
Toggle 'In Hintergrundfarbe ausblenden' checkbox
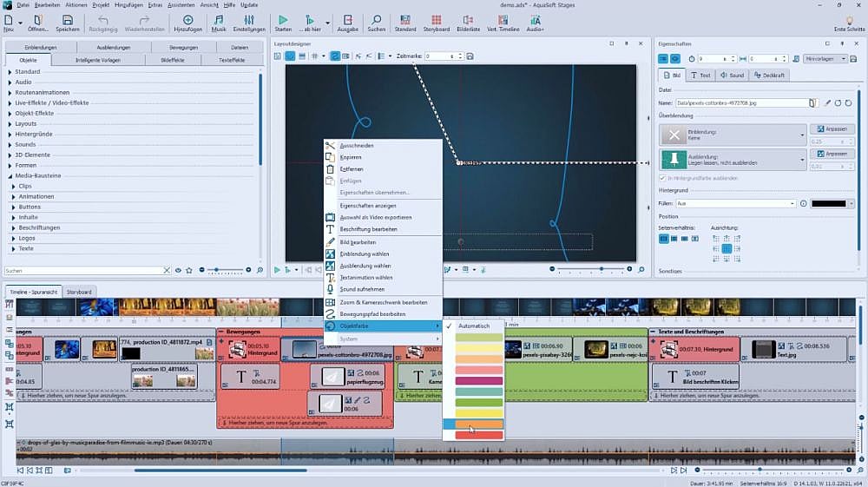pyautogui.click(x=662, y=177)
